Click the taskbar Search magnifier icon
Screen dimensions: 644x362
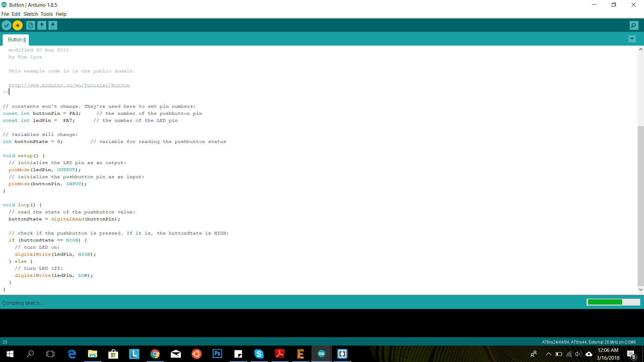(30, 354)
